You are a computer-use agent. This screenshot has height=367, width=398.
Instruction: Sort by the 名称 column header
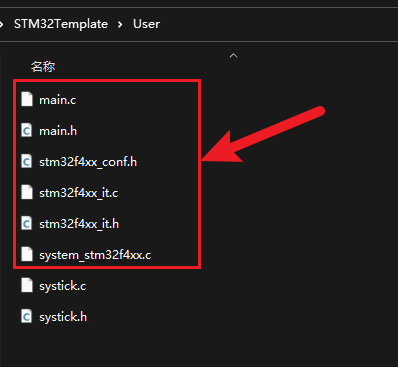pos(43,67)
